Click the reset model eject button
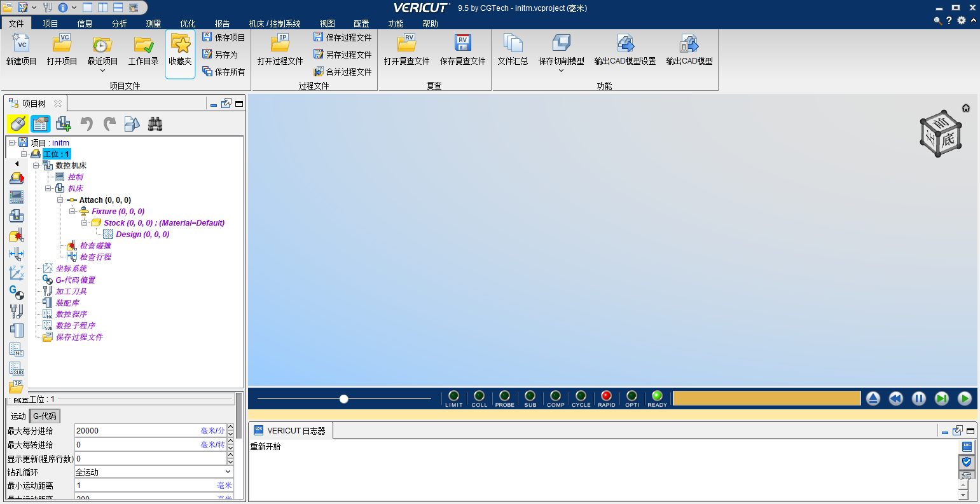The height and width of the screenshot is (504, 980). point(873,398)
